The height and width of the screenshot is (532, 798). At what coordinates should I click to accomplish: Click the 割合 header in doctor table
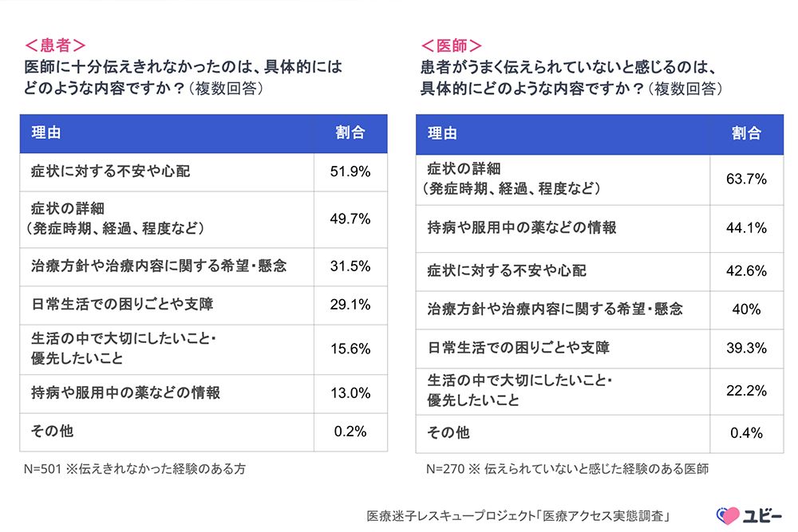tap(746, 133)
